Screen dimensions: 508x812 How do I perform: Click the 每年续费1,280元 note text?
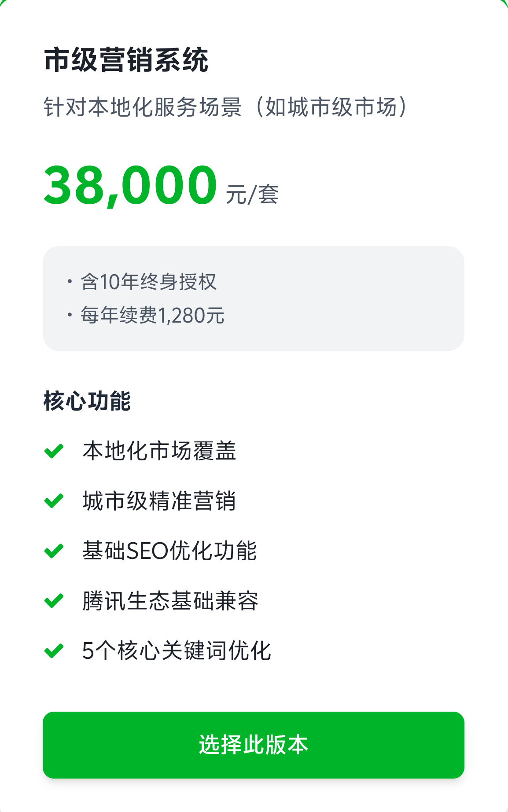click(152, 315)
